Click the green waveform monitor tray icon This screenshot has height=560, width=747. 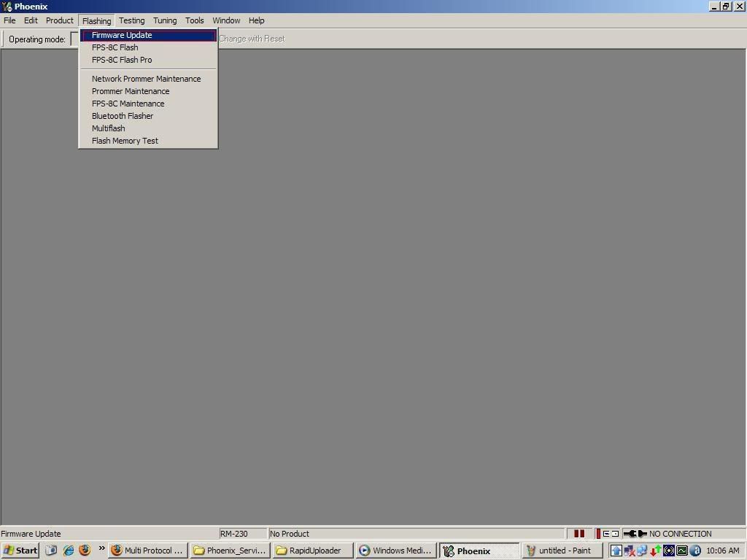click(682, 551)
